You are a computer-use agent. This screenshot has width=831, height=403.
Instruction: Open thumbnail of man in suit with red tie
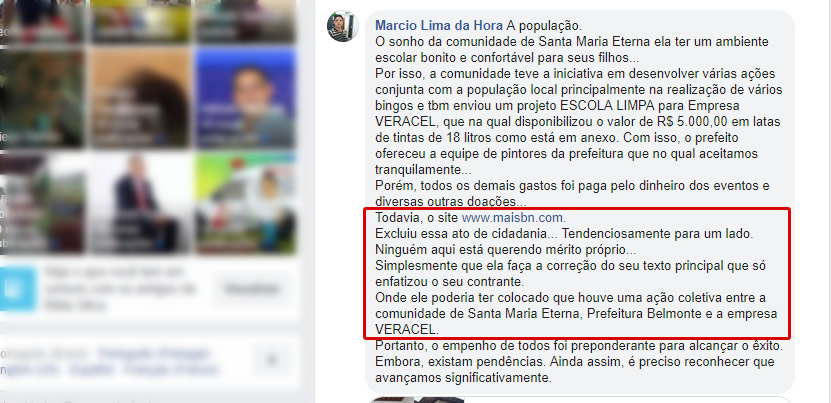point(139,203)
